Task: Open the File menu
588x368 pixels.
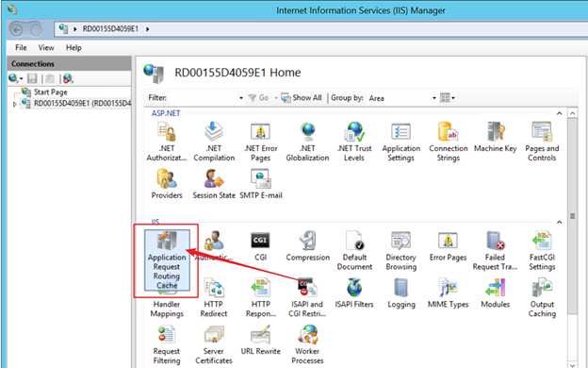Action: [21, 48]
